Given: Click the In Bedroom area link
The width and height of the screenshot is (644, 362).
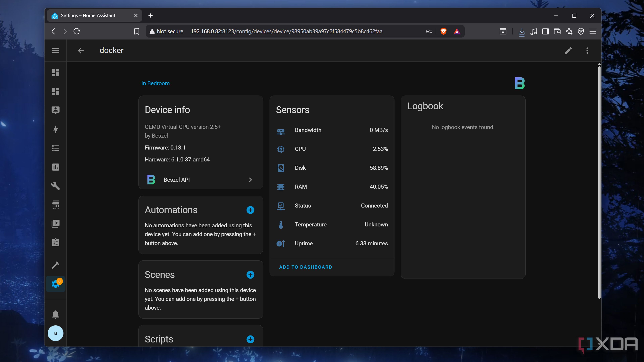Looking at the screenshot, I should 155,83.
